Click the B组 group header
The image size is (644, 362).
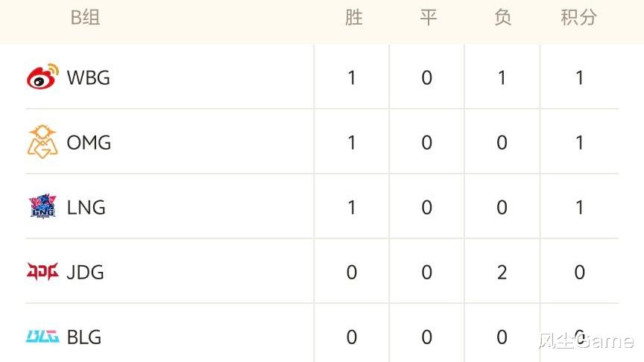tap(86, 18)
